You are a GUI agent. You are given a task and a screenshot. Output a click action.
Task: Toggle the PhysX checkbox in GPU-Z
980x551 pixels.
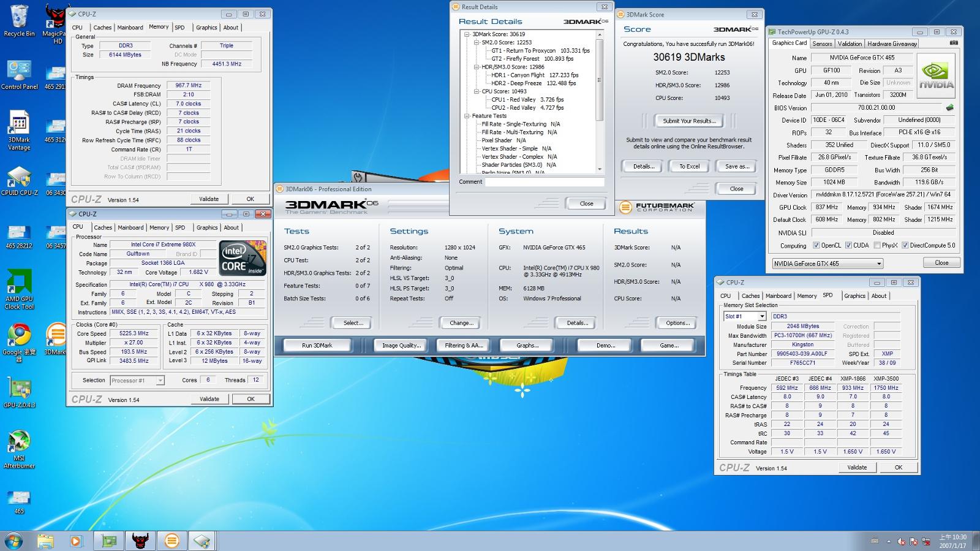click(x=877, y=245)
